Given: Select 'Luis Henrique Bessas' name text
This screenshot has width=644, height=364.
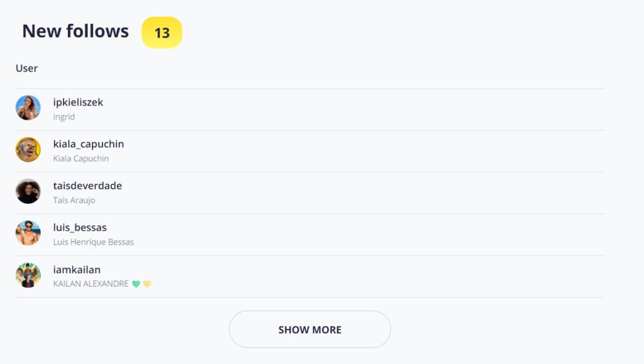Looking at the screenshot, I should pos(93,242).
